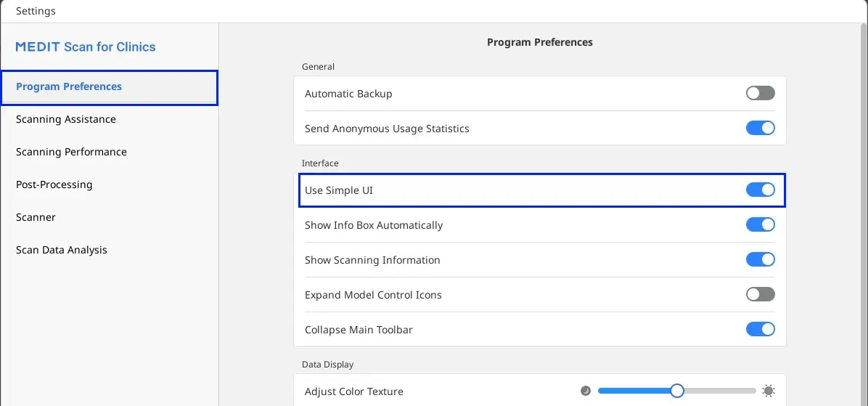Open the Program Preferences section
Viewport: 868px width, 406px height.
click(x=109, y=87)
